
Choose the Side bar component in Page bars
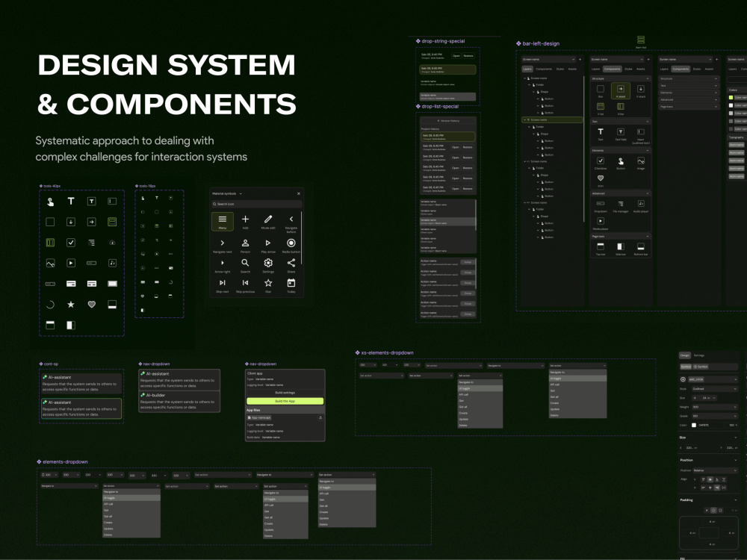tap(621, 249)
